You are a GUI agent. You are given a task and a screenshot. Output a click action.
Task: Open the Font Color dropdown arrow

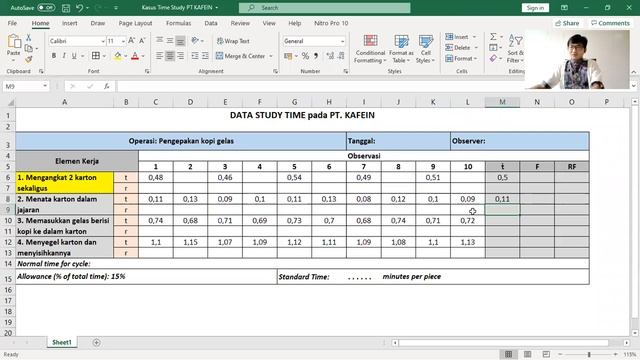(143, 56)
